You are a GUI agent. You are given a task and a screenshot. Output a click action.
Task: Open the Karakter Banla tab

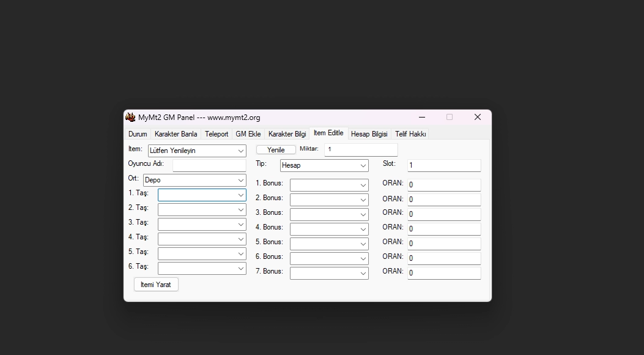click(x=176, y=134)
